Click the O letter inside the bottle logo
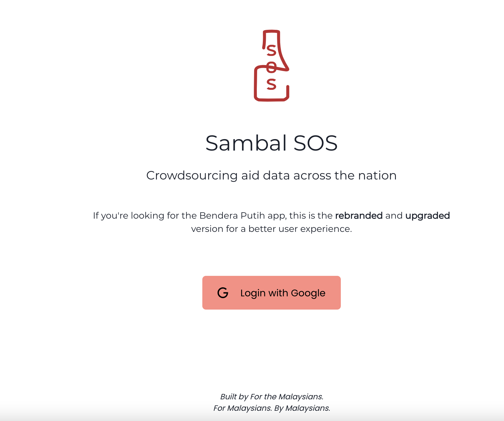 point(271,67)
